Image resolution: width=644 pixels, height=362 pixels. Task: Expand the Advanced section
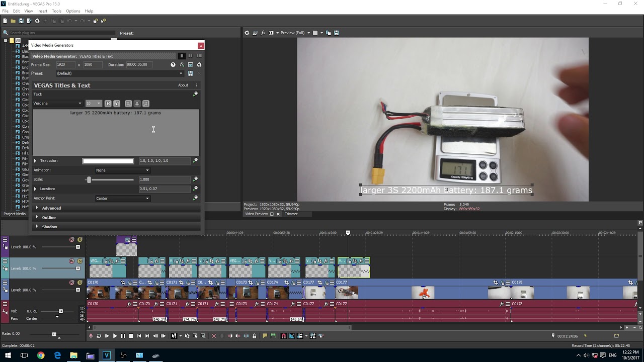click(37, 208)
